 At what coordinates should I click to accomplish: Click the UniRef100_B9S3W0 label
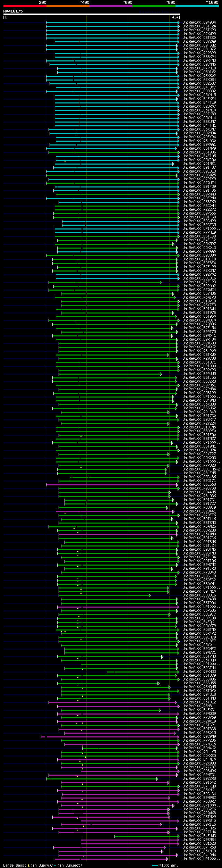coord(199,255)
